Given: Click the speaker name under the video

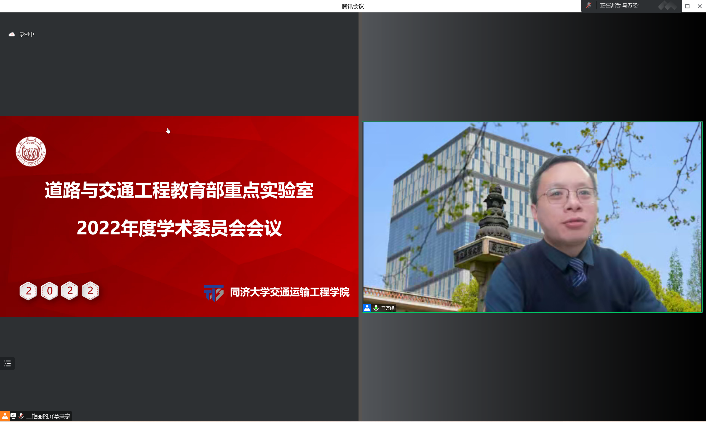Looking at the screenshot, I should [387, 308].
